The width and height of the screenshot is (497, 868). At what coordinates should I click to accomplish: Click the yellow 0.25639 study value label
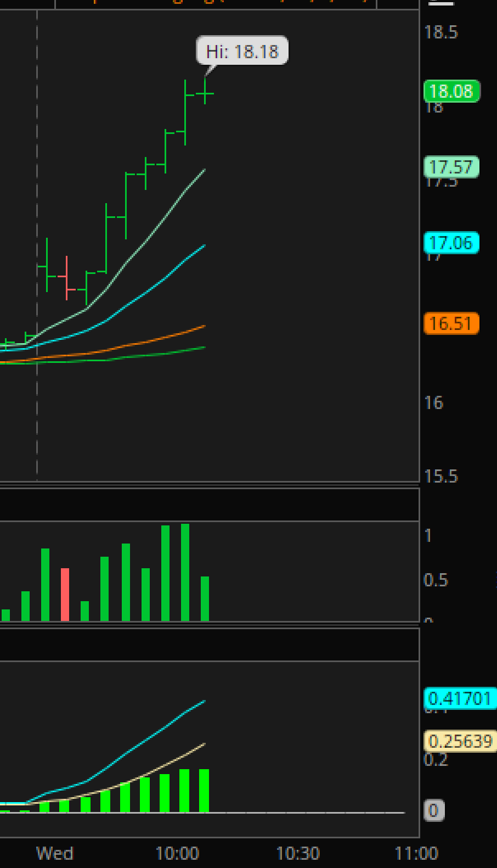(x=460, y=741)
